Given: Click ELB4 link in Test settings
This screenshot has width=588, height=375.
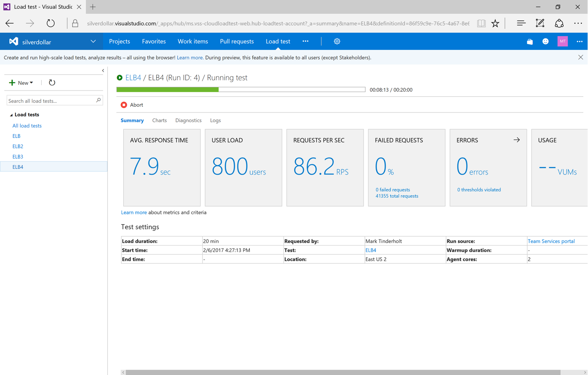Looking at the screenshot, I should 371,250.
